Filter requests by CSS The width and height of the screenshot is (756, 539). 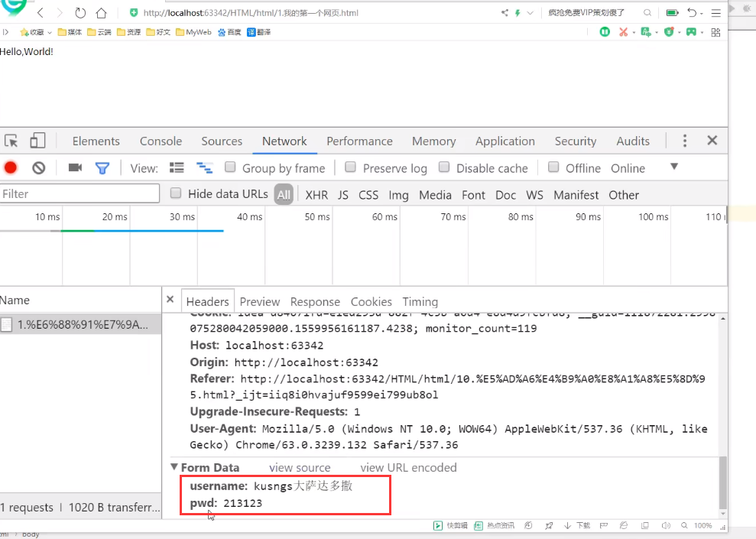coord(368,195)
